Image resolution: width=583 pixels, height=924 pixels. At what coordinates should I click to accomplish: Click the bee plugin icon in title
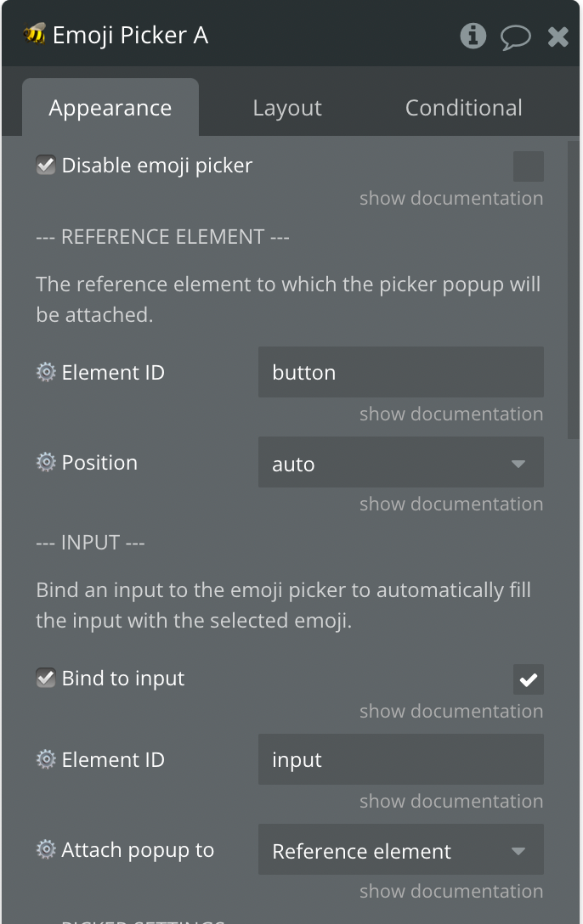coord(35,35)
